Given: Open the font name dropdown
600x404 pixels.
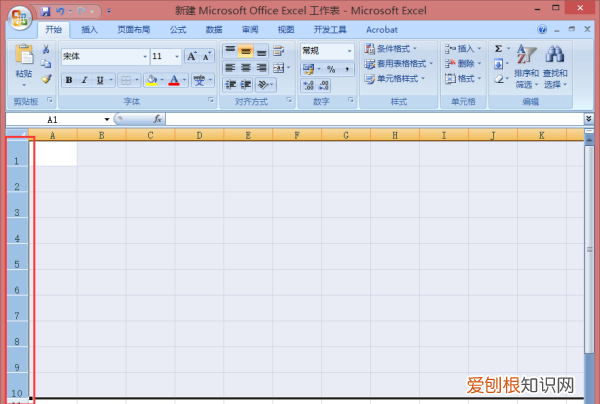Looking at the screenshot, I should pos(145,56).
